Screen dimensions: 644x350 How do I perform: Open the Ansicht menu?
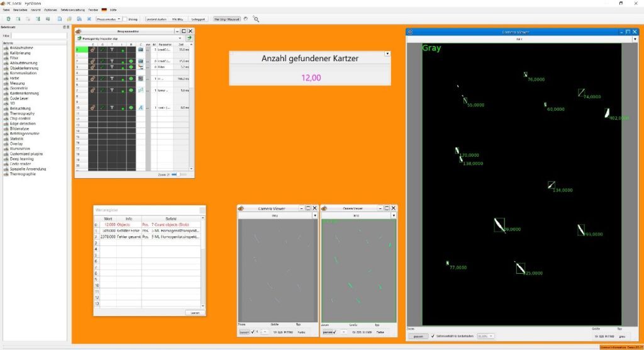[36, 10]
